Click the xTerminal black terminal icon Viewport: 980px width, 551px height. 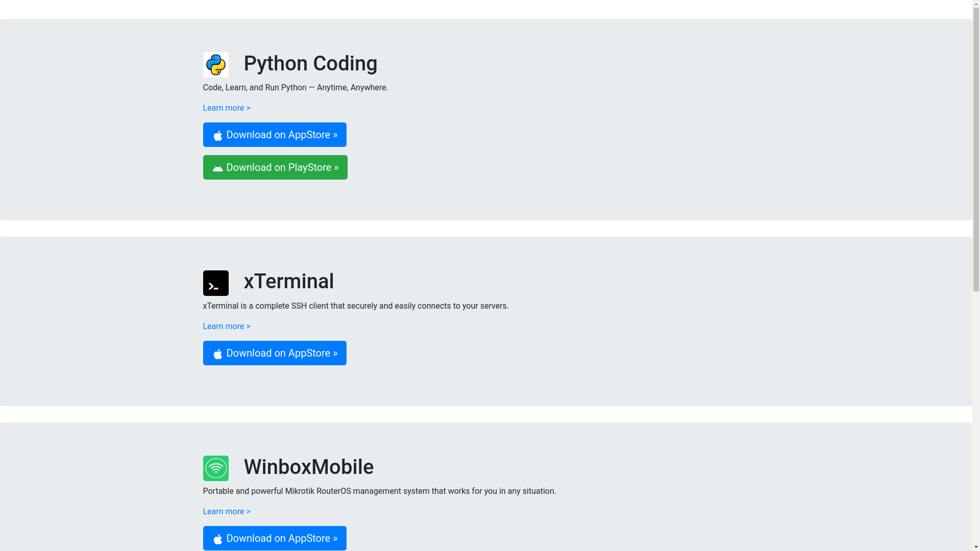pyautogui.click(x=215, y=283)
